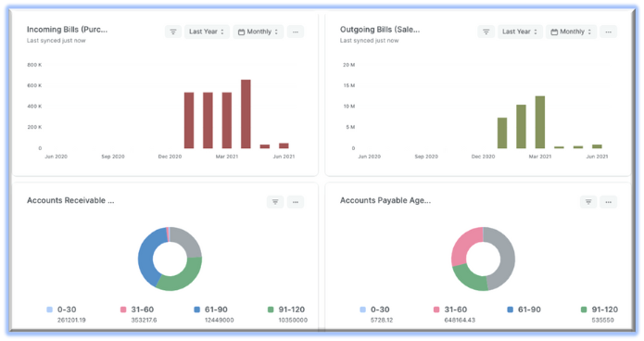The height and width of the screenshot is (341, 644).
Task: Click value 535550 under 91-120 payable
Action: point(602,320)
